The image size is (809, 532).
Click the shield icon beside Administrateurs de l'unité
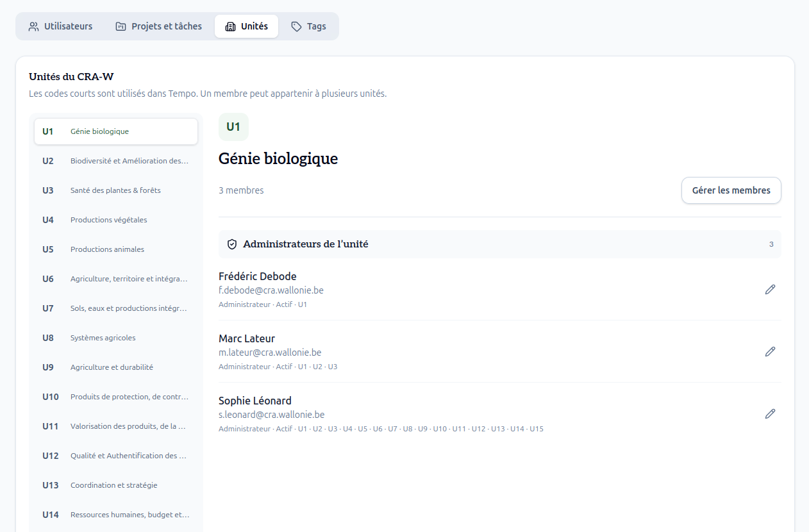(232, 244)
